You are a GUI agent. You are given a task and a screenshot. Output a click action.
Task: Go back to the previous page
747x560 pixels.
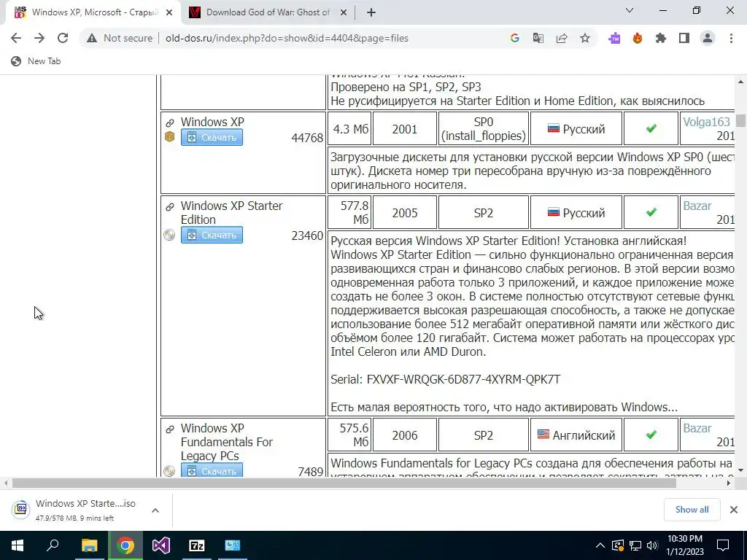tap(16, 38)
